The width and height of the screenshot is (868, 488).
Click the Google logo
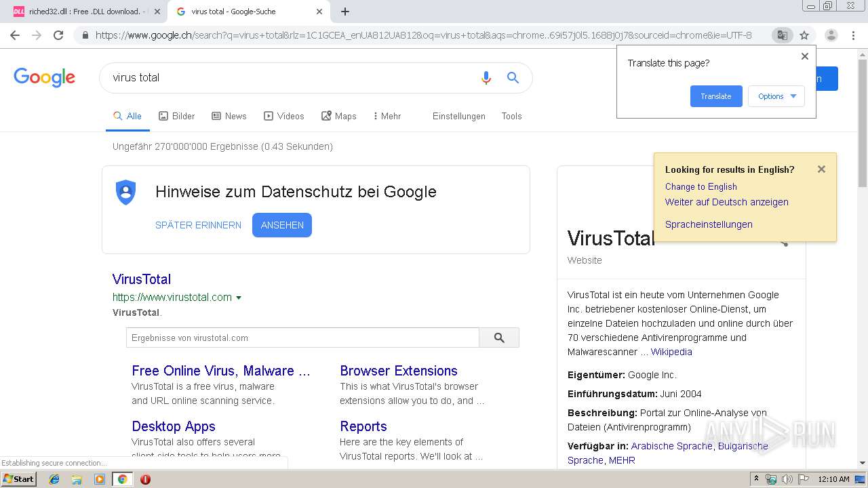pos(44,77)
